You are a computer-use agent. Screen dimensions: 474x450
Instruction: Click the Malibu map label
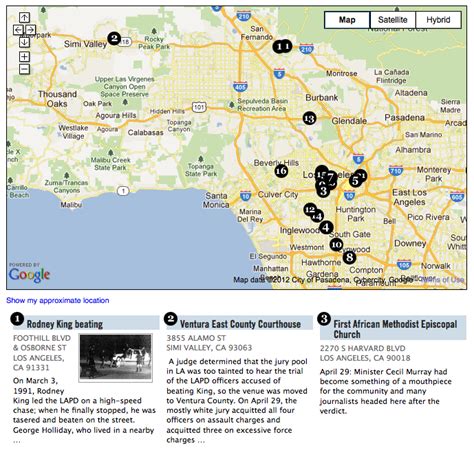[x=71, y=204]
